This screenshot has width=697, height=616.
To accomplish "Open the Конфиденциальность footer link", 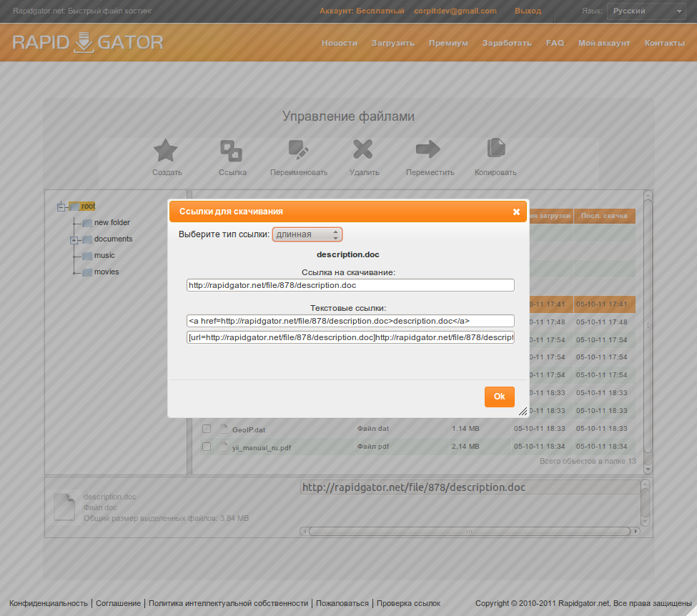I will tap(49, 603).
